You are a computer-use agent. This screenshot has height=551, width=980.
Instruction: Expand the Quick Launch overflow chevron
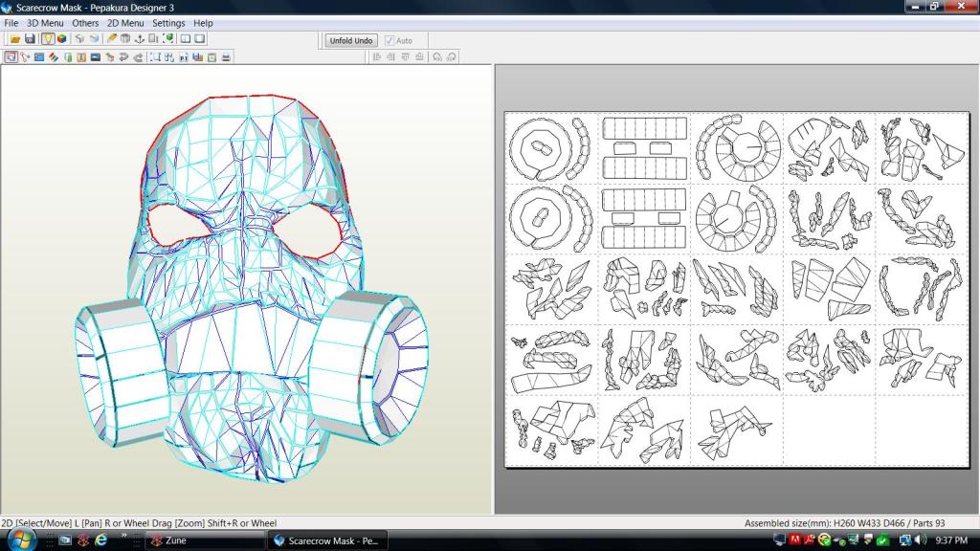[123, 536]
